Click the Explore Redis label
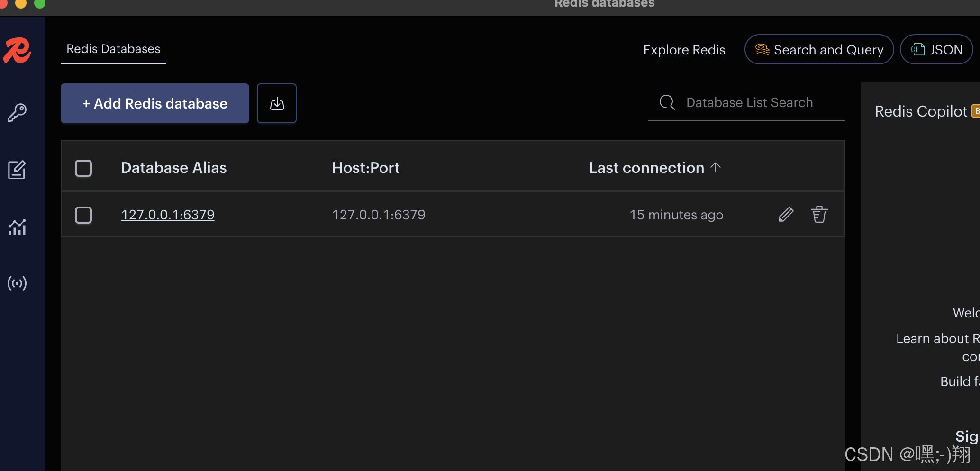 coord(684,50)
